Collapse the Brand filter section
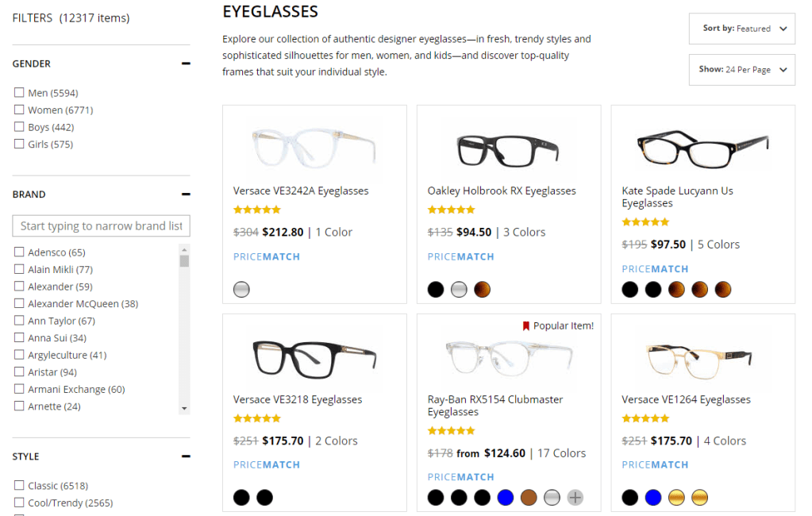The height and width of the screenshot is (516, 812). click(186, 194)
